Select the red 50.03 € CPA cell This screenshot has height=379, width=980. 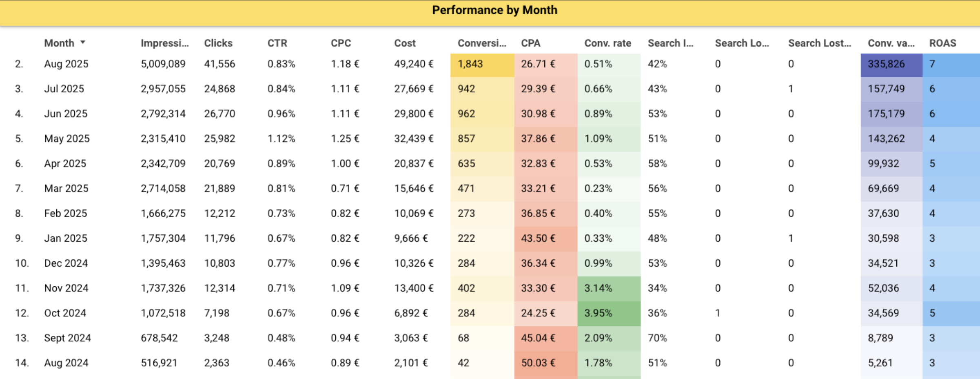[538, 363]
